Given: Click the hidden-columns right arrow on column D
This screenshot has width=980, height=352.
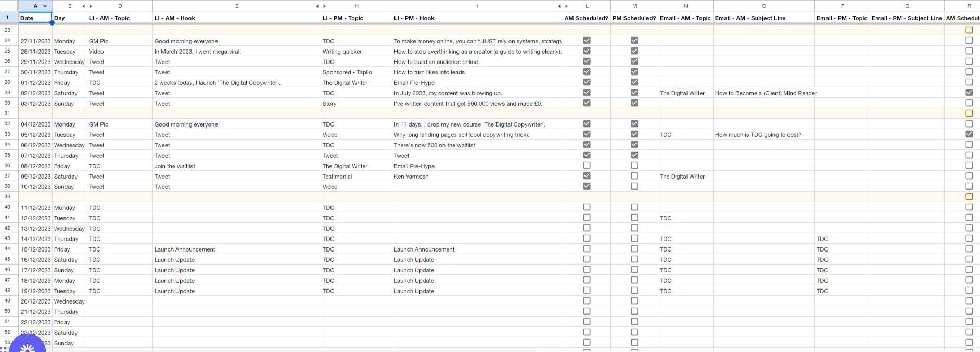Looking at the screenshot, I should 91,6.
